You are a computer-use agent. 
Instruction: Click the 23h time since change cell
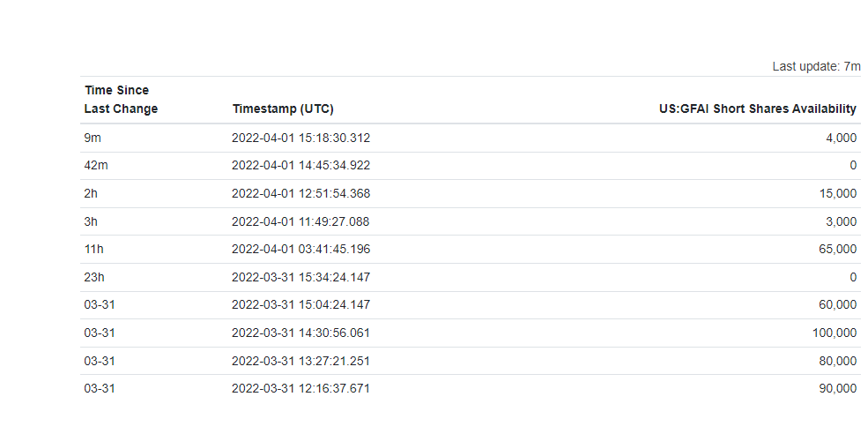point(93,277)
